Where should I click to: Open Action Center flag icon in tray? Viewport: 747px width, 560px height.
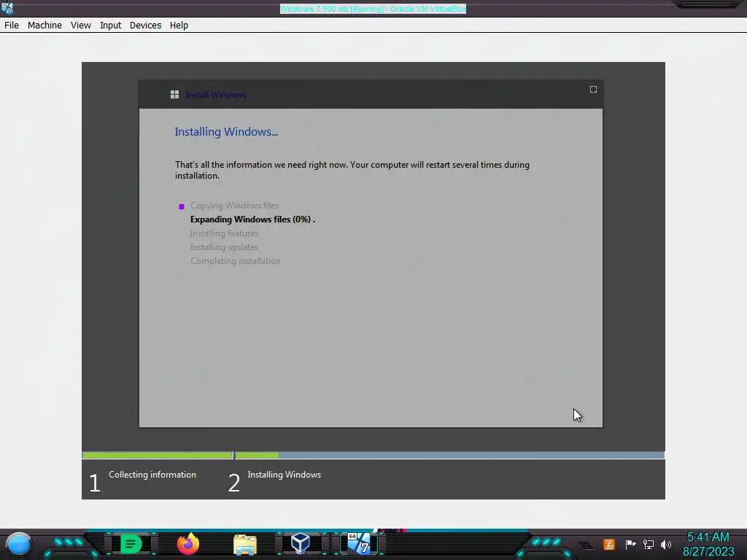630,544
